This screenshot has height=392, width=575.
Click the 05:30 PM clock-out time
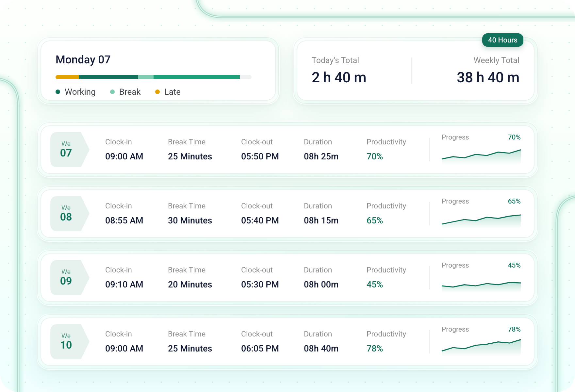click(x=260, y=285)
